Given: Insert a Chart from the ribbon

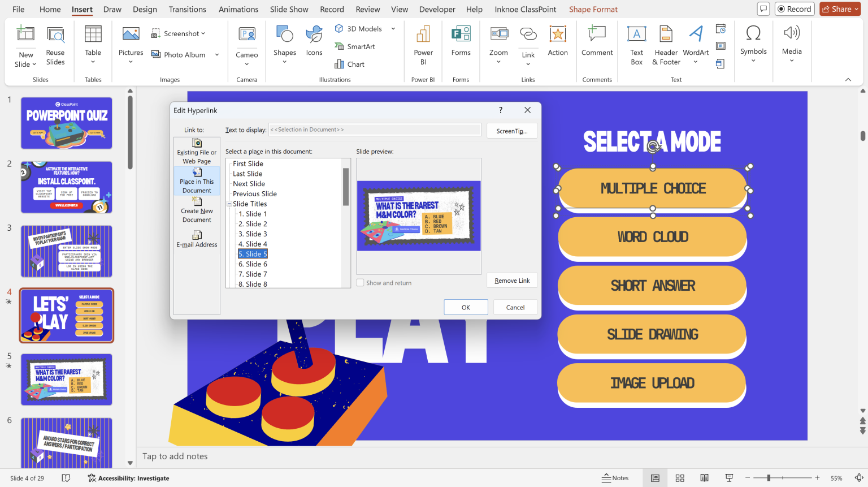Looking at the screenshot, I should coord(355,64).
